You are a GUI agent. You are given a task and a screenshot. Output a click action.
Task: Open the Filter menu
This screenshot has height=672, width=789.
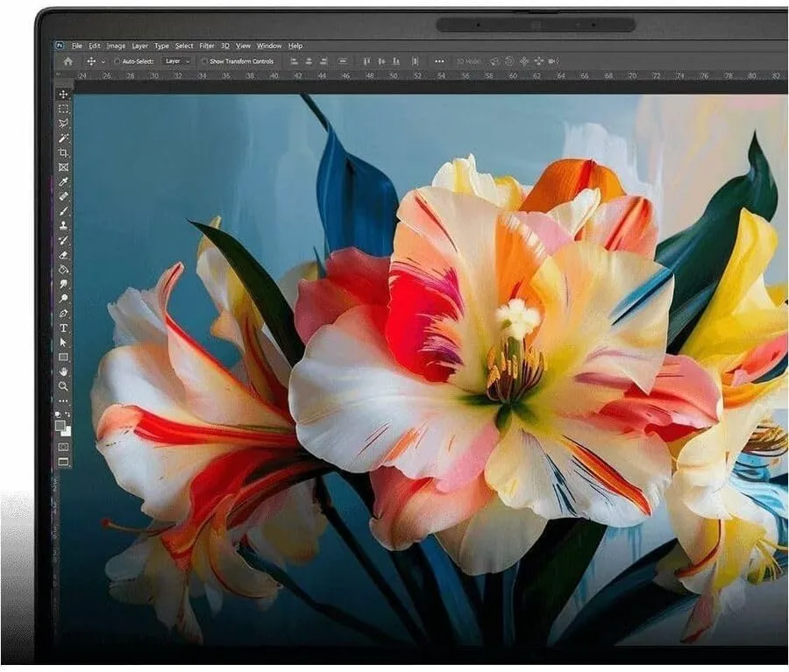pos(207,46)
